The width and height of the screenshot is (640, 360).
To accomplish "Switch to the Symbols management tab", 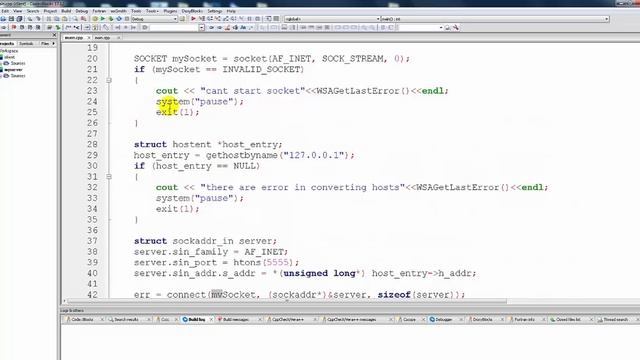I will coord(26,43).
